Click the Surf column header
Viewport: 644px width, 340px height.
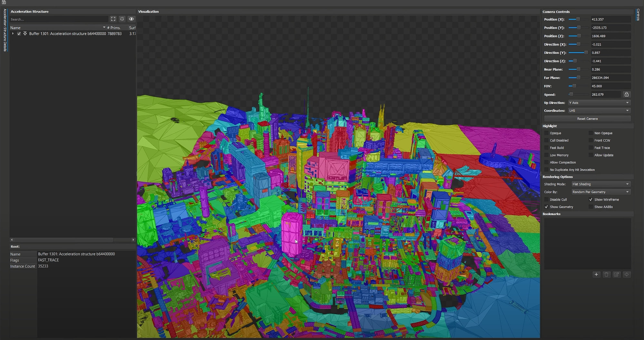coord(132,28)
